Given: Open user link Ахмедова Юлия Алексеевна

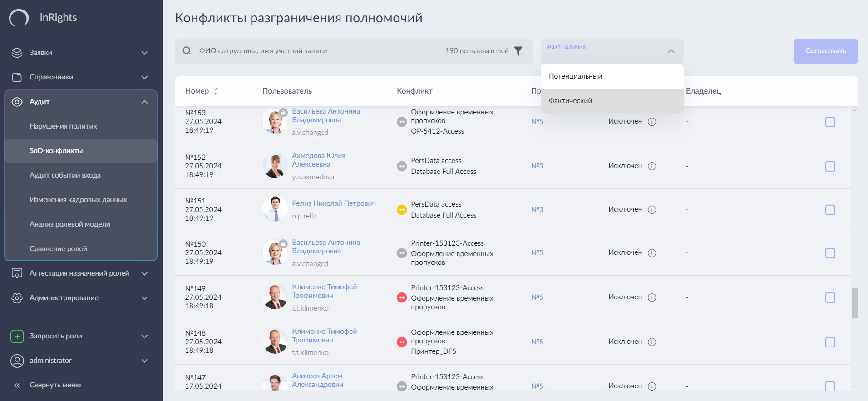Looking at the screenshot, I should click(319, 160).
